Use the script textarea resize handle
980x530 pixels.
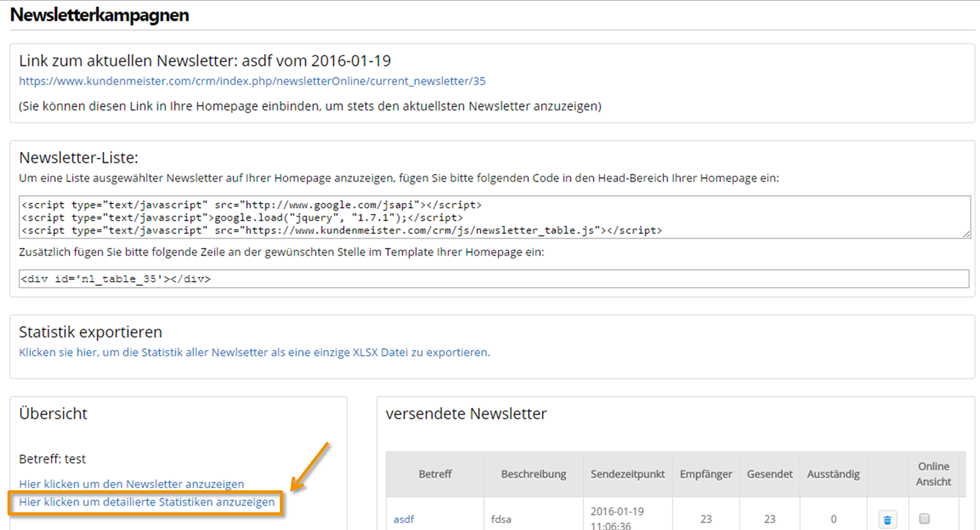pyautogui.click(x=966, y=234)
